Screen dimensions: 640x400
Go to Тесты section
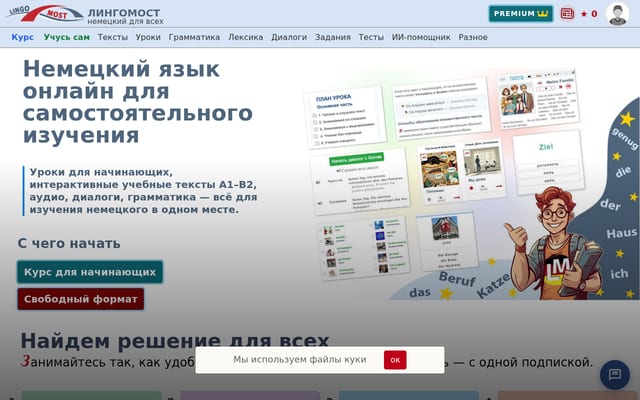(371, 37)
